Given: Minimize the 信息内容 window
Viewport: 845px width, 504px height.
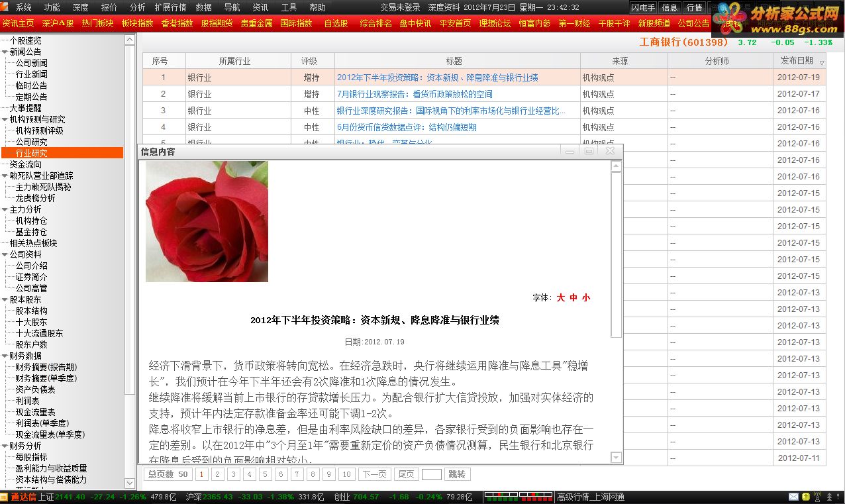Looking at the screenshot, I should (x=570, y=152).
